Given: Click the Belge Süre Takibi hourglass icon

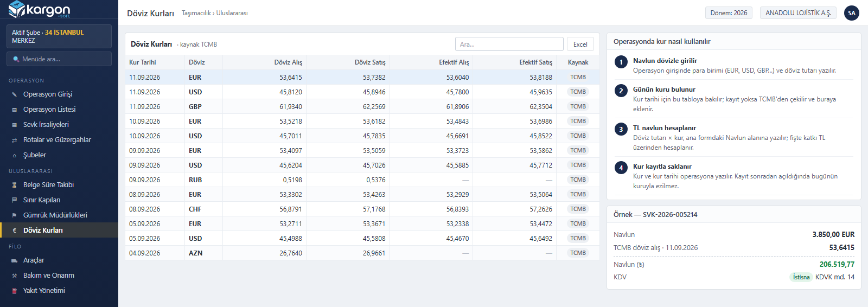Looking at the screenshot, I should click(15, 185).
